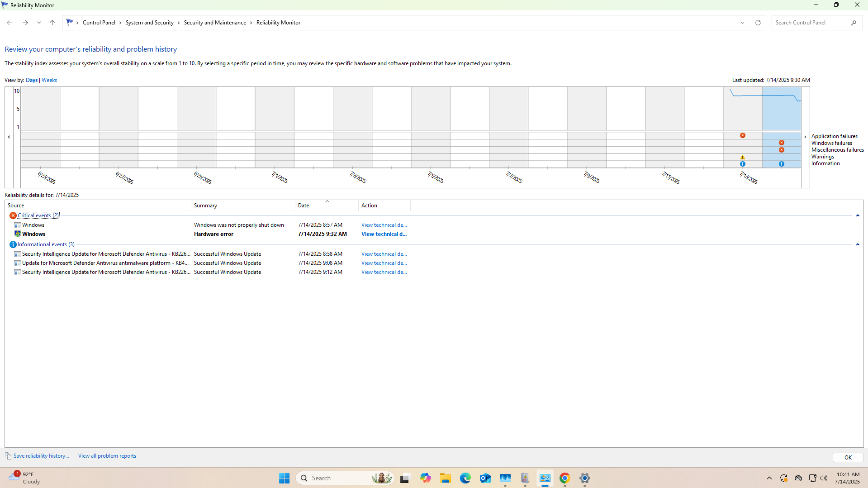868x488 pixels.
Task: Open the address bar history dropdown
Action: (742, 23)
